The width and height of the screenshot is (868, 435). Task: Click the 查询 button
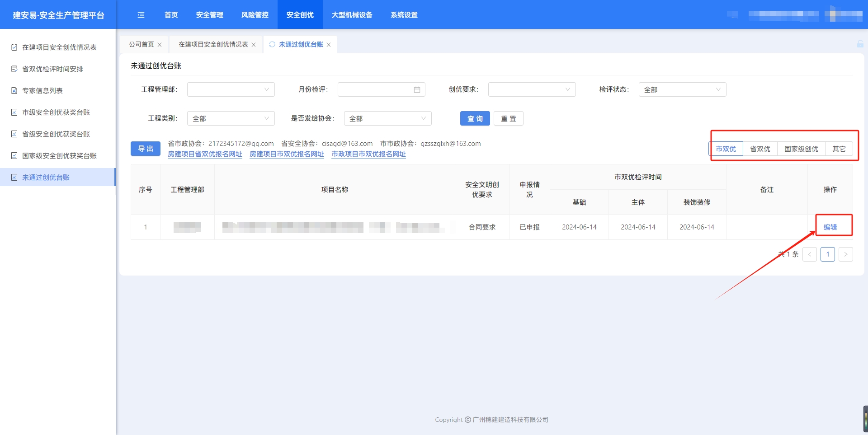475,118
